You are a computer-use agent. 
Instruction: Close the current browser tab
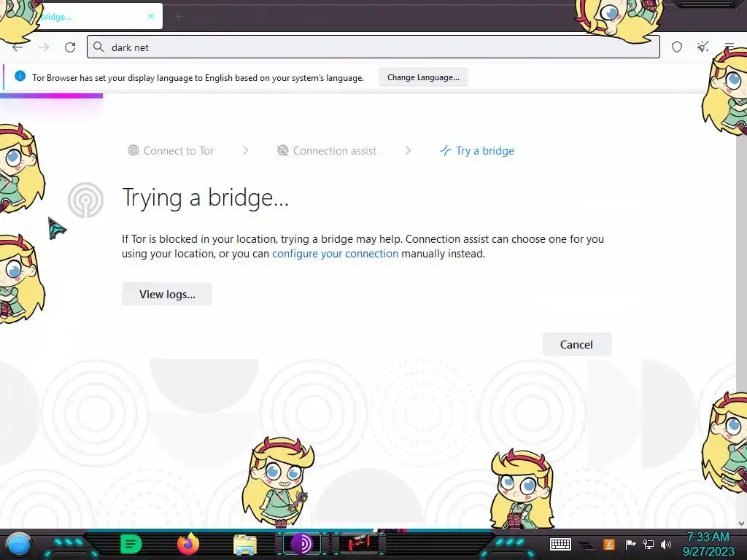[x=151, y=16]
